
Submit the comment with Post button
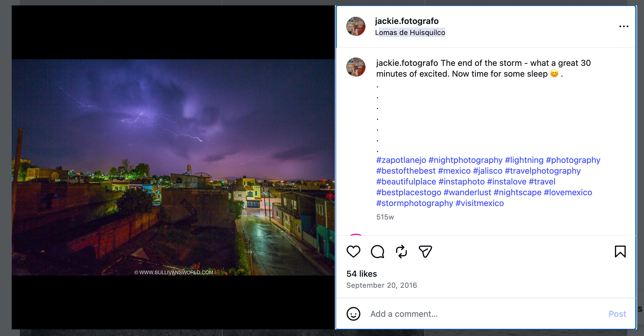(617, 314)
